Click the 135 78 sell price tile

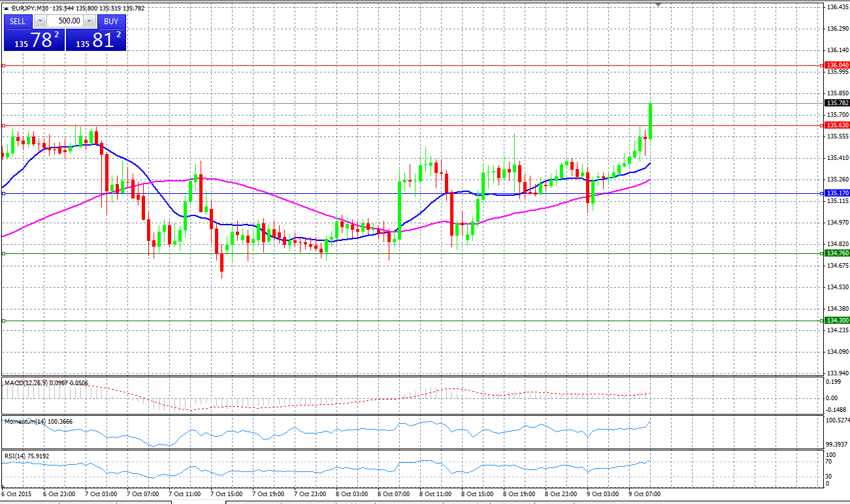tap(34, 39)
